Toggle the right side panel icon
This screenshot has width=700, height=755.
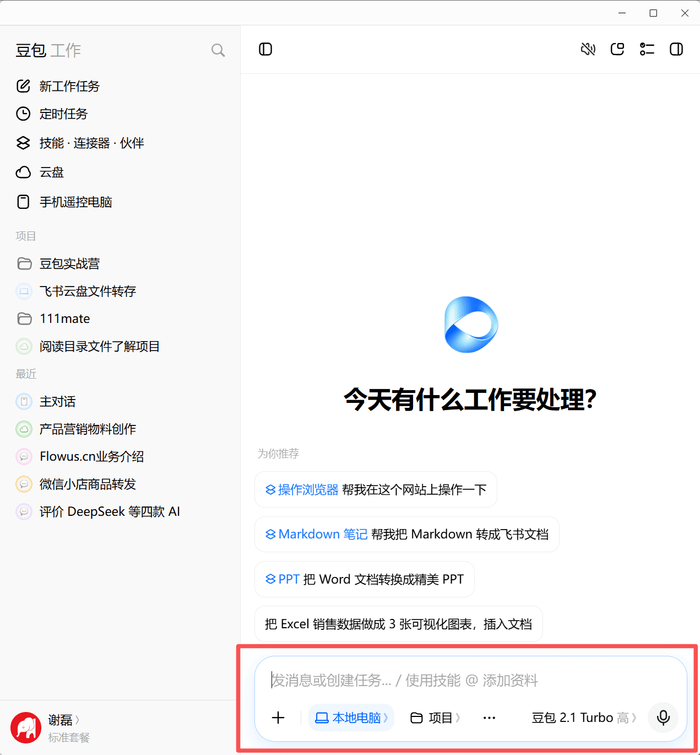pyautogui.click(x=676, y=50)
